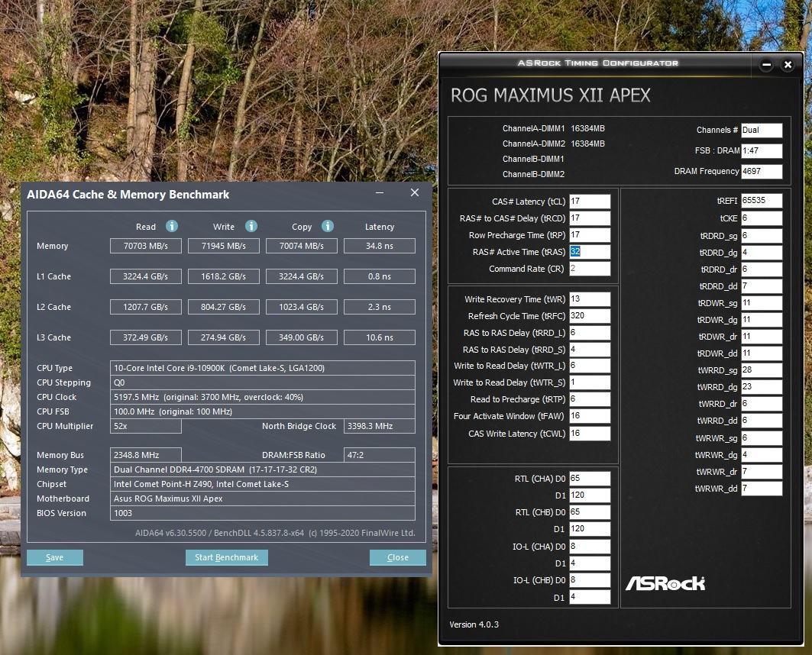Click the DRAM Frequency field
Viewport: 812px width, 655px height.
tap(762, 171)
